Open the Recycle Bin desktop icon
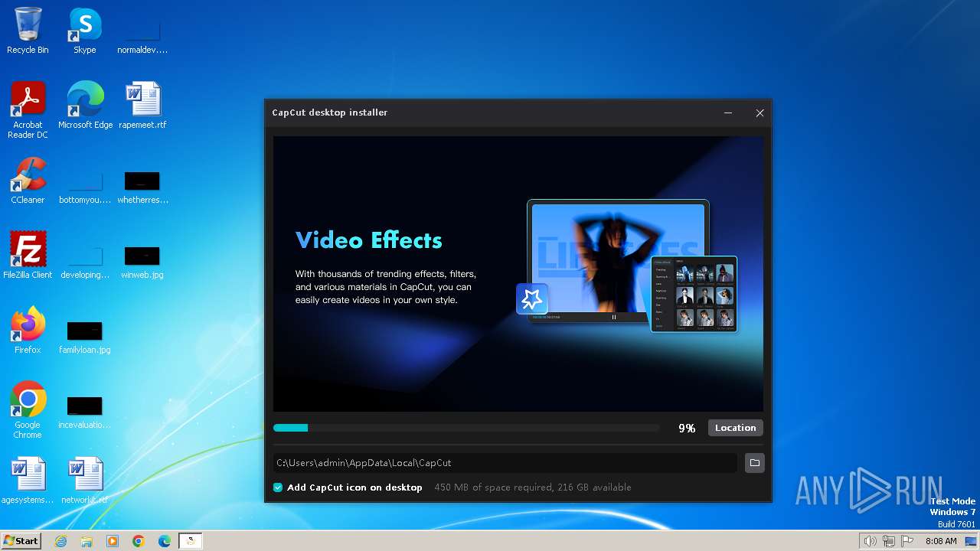980x551 pixels. tap(28, 31)
